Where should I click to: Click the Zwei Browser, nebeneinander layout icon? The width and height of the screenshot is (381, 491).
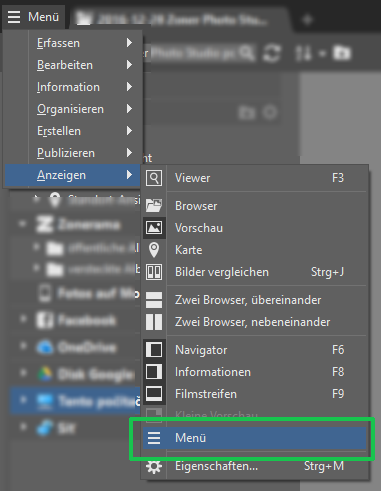[154, 322]
